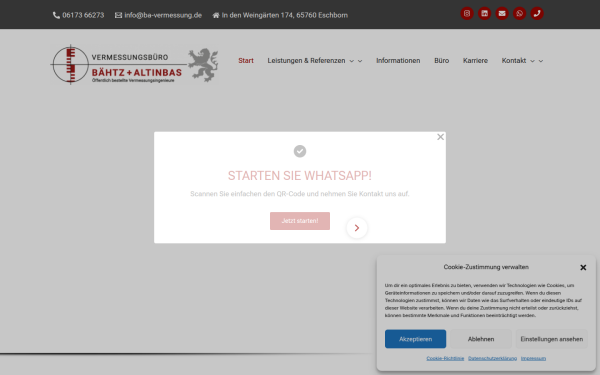The image size is (600, 375).
Task: Open the Impressum link
Action: (x=533, y=359)
